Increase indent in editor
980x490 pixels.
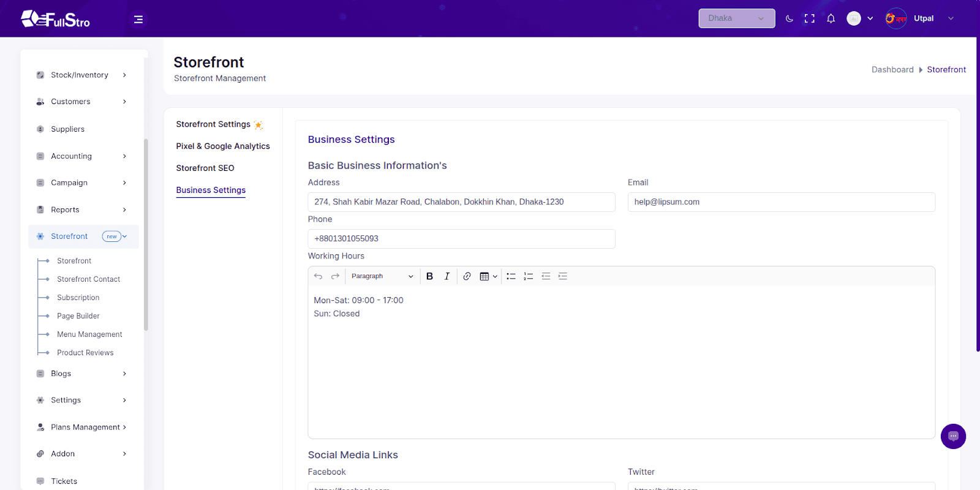(x=563, y=276)
